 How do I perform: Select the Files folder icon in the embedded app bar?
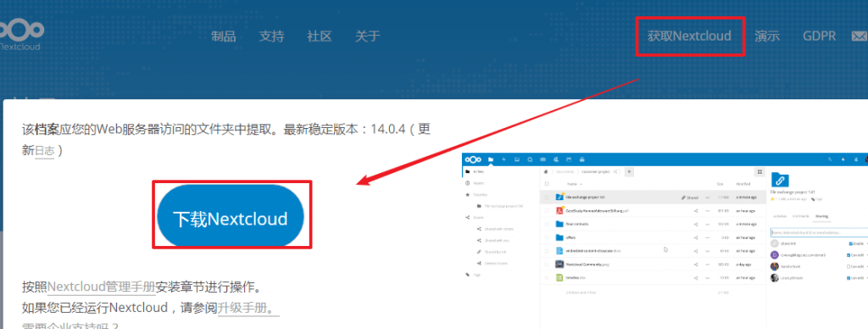(491, 159)
